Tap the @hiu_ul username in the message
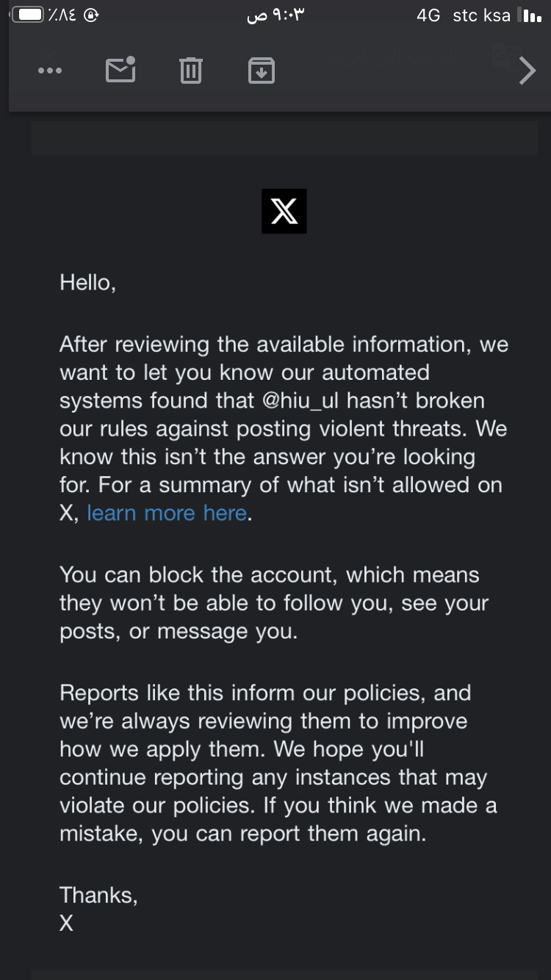This screenshot has height=980, width=551. 301,401
